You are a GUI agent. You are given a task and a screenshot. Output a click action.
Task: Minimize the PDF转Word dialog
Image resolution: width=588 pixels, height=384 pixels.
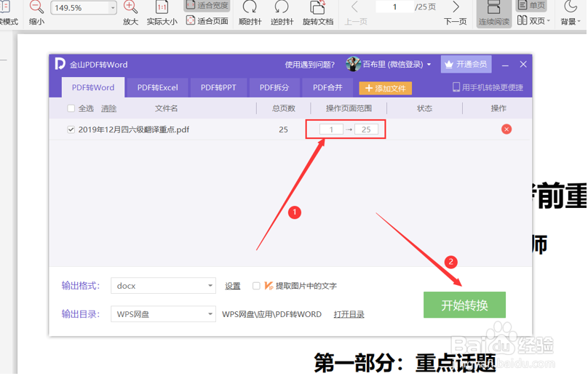pyautogui.click(x=506, y=65)
